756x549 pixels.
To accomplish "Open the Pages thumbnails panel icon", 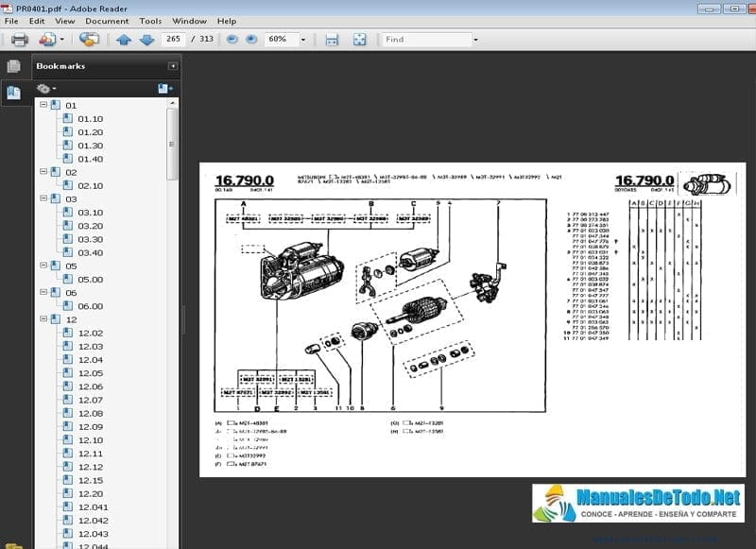I will point(13,66).
